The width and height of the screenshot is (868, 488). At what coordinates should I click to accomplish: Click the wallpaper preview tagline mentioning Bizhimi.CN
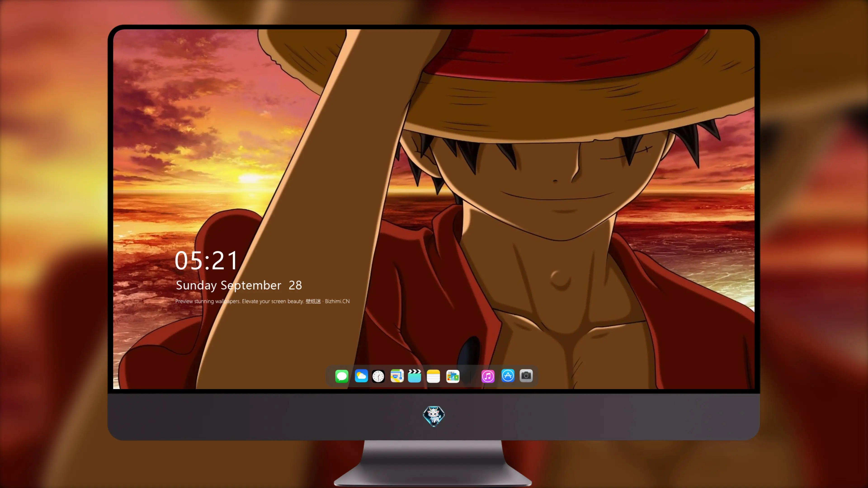point(262,301)
